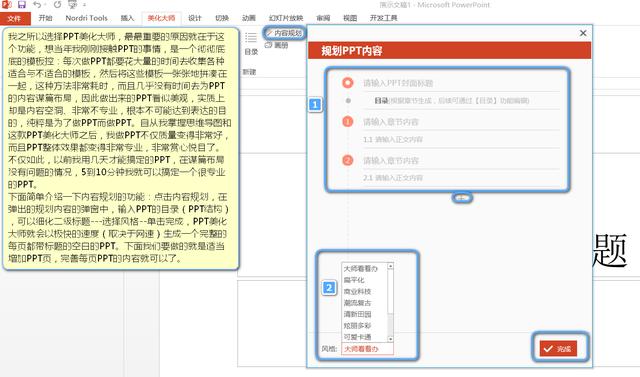Click the slideshow-from-start icon in quick access toolbar
This screenshot has height=377, width=640.
point(72,5)
